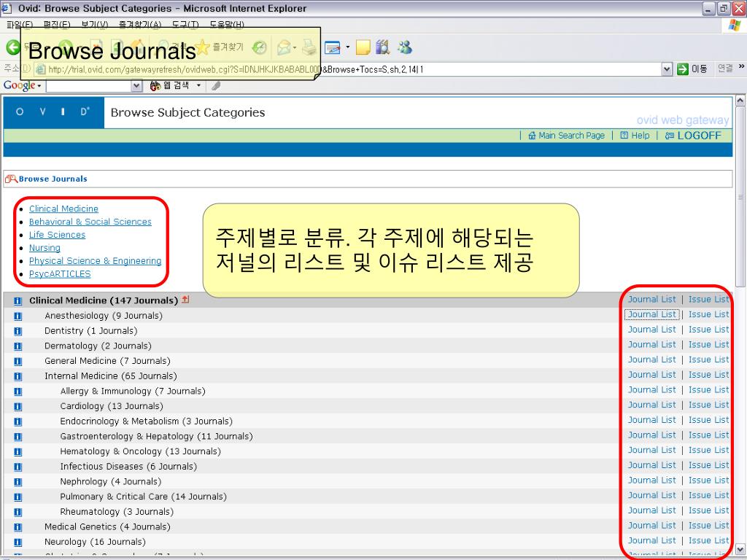Viewport: 747px width, 560px height.
Task: Click the 웹 검색 web search button
Action: pos(169,86)
